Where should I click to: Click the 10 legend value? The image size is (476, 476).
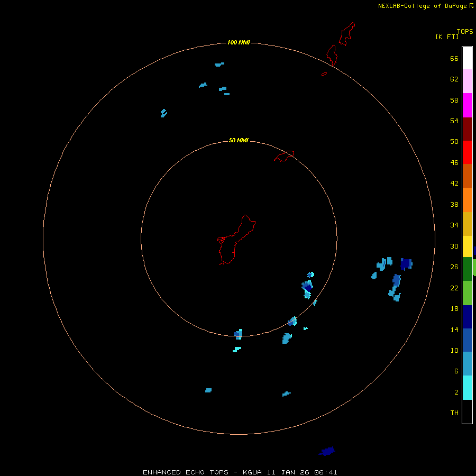(x=454, y=351)
